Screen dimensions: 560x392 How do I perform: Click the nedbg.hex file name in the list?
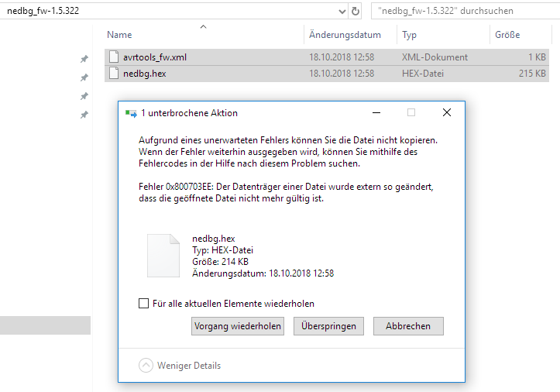click(x=144, y=74)
